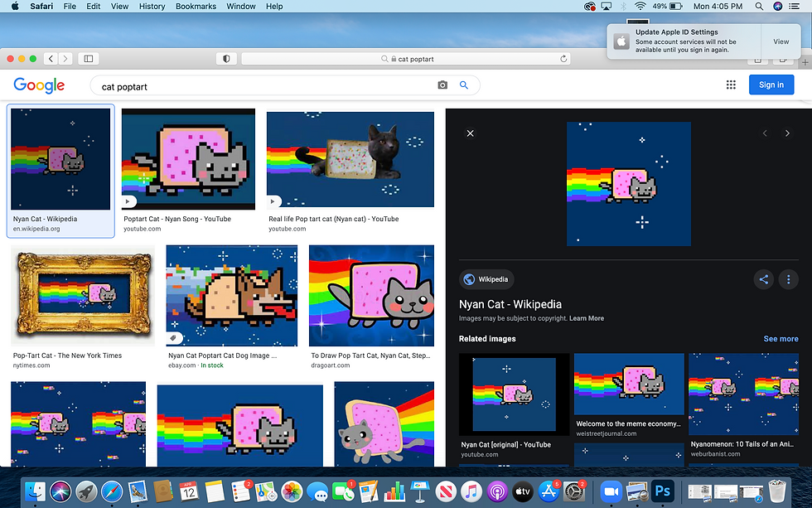Click the AirPlay display icon in menu bar
Screen dimensions: 812x508
pos(606,6)
